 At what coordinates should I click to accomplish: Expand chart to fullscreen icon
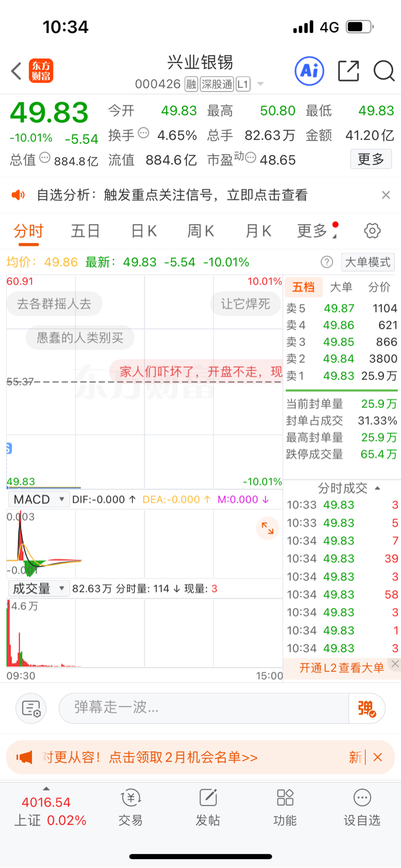[x=268, y=528]
